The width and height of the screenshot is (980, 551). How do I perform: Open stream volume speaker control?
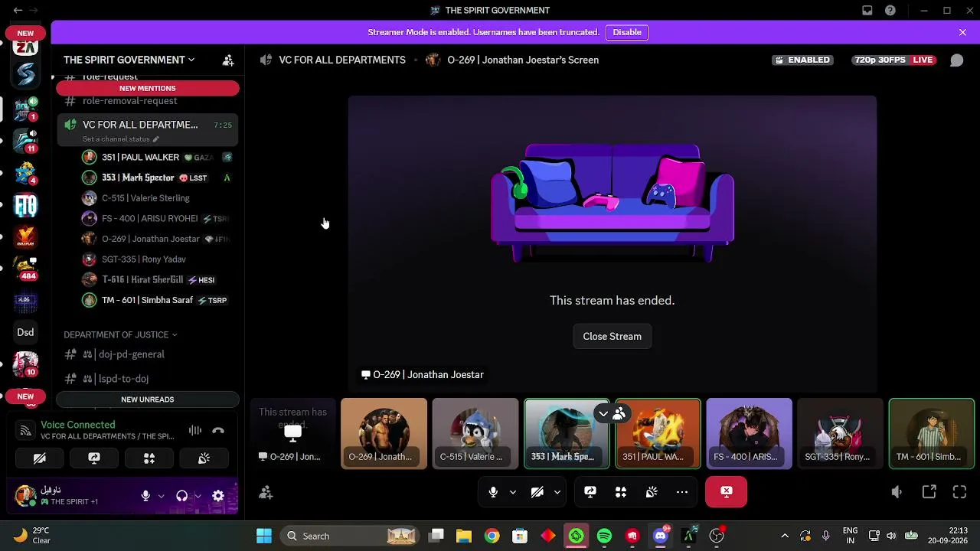pos(897,492)
